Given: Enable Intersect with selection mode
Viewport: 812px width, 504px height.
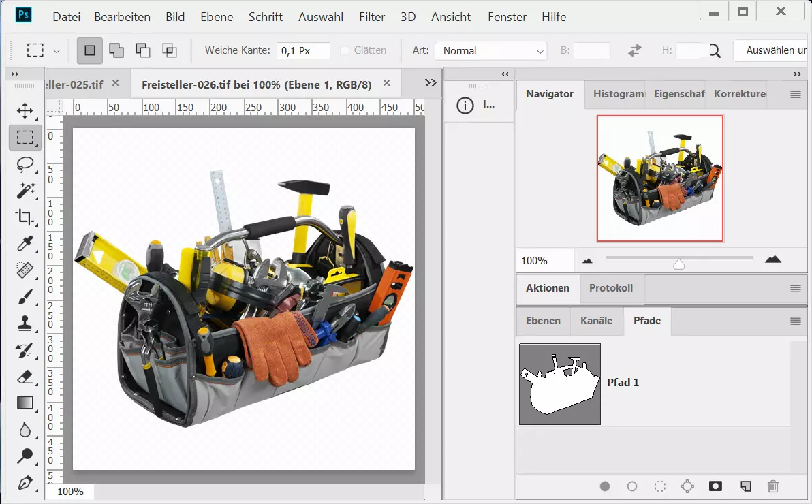Looking at the screenshot, I should click(x=169, y=50).
